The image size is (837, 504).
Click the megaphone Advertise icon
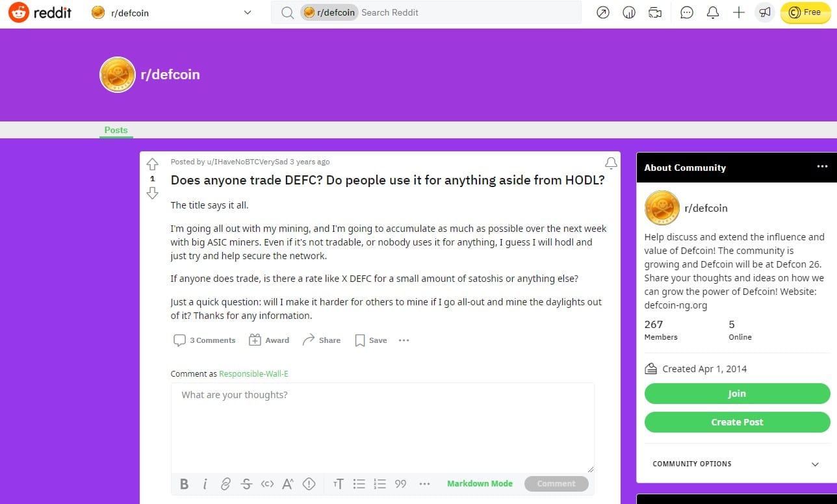(x=765, y=12)
